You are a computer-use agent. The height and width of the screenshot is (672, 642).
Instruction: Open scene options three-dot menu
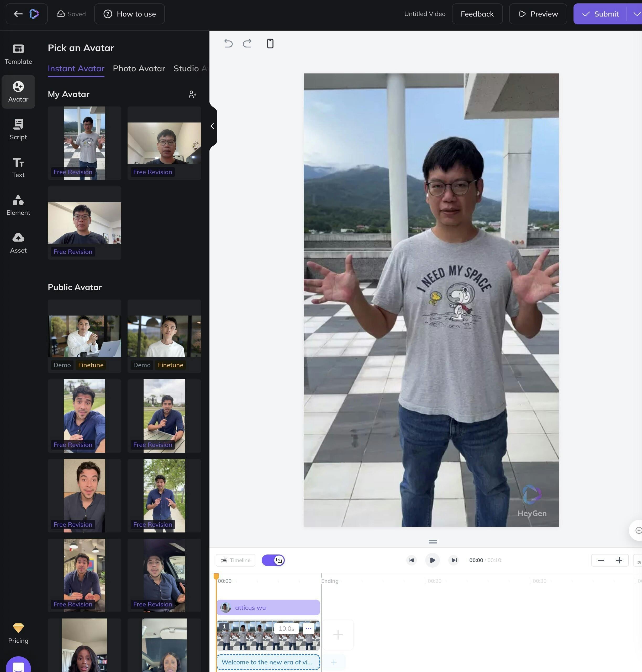308,628
